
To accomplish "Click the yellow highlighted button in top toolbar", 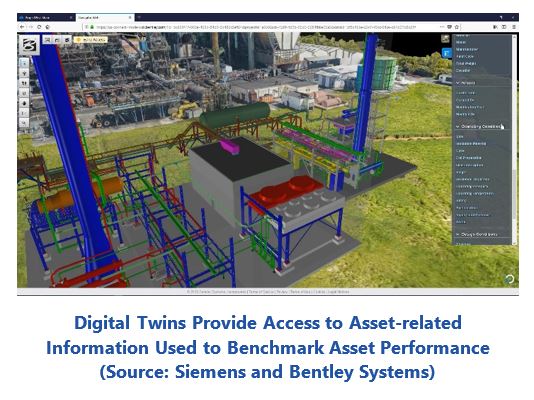I will pyautogui.click(x=90, y=40).
